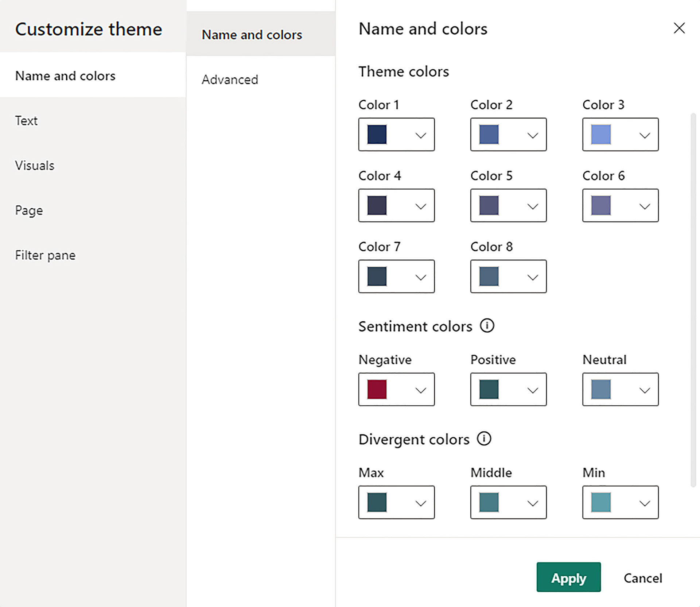Pick the Color 5 purple swatch

tap(489, 205)
